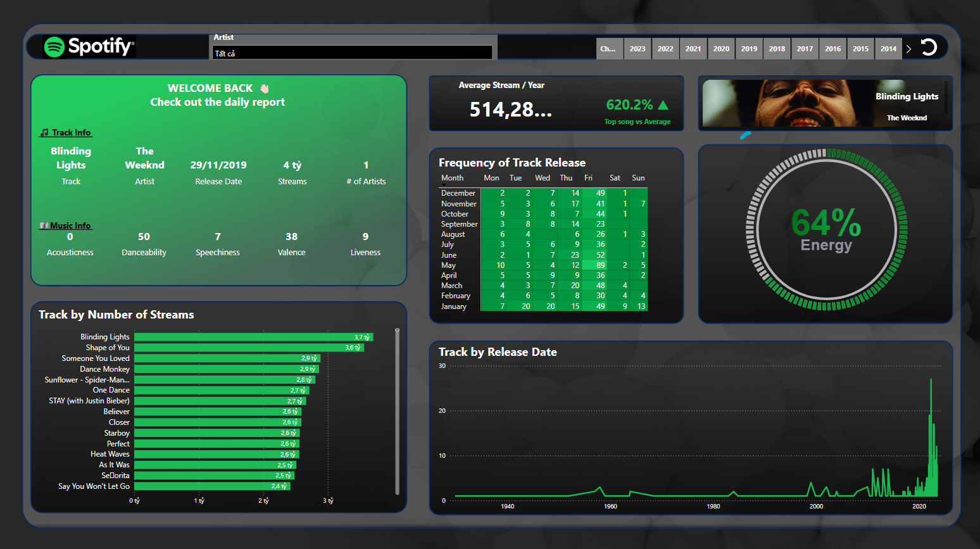Click the streams chart vertical scrollbar
Viewport: 980px width, 549px height.
pos(397,412)
